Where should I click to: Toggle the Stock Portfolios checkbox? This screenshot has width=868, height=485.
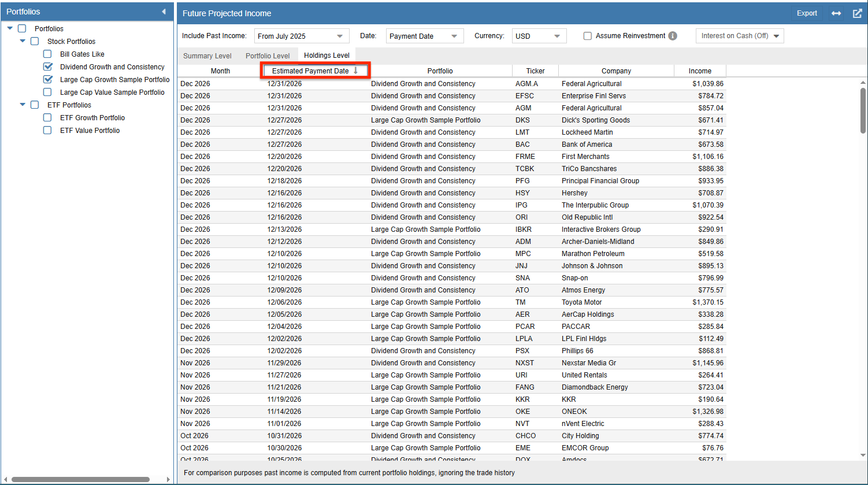[x=35, y=41]
